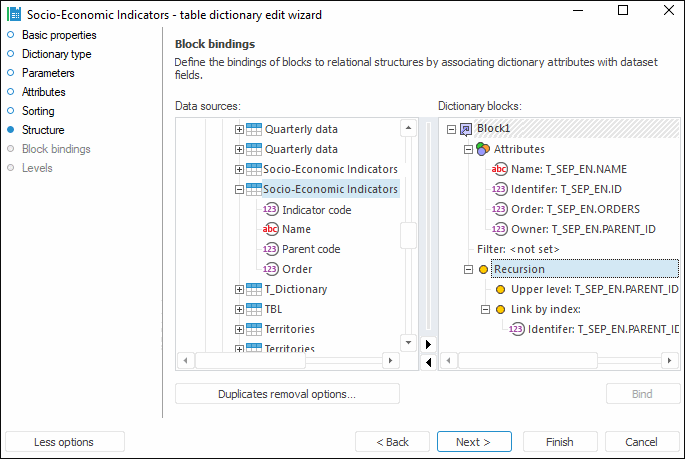Image resolution: width=685 pixels, height=459 pixels.
Task: Click the T_Dictionary table icon
Action: point(253,289)
